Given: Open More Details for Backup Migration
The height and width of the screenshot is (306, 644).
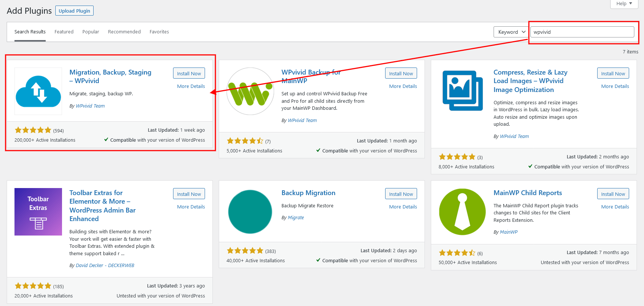Looking at the screenshot, I should (403, 207).
